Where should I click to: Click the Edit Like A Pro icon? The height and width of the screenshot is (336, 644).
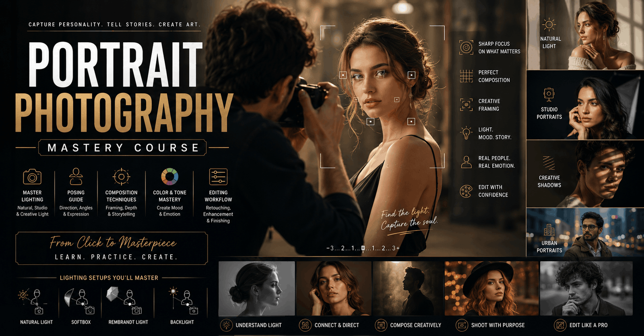click(560, 325)
